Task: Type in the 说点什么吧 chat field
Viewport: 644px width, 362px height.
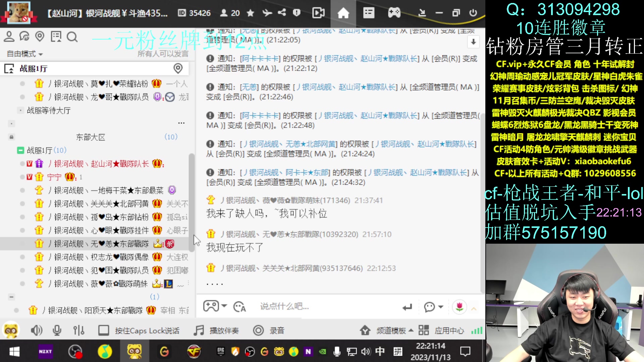Action: tap(327, 306)
